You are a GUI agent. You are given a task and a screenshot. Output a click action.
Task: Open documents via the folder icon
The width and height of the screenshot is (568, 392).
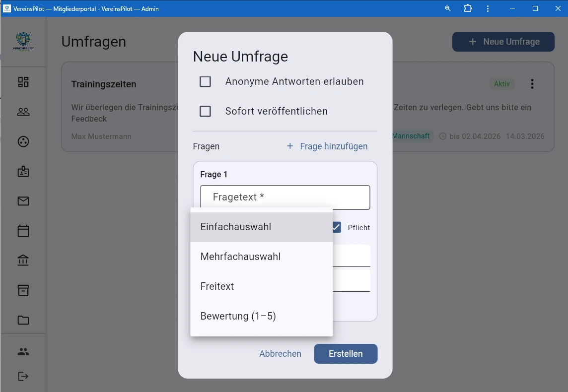coord(23,320)
